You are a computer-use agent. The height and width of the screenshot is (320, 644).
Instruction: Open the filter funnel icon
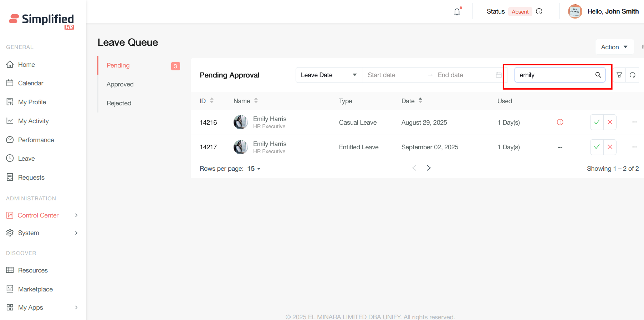point(619,75)
